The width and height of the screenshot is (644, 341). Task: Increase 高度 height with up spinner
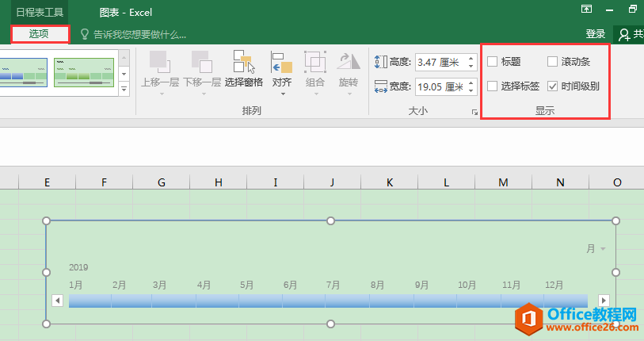pyautogui.click(x=471, y=59)
